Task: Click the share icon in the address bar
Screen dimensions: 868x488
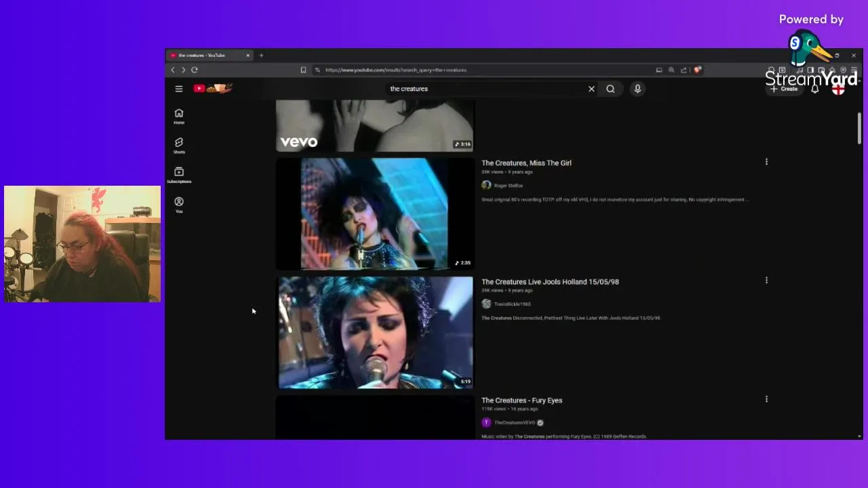Action: (684, 70)
